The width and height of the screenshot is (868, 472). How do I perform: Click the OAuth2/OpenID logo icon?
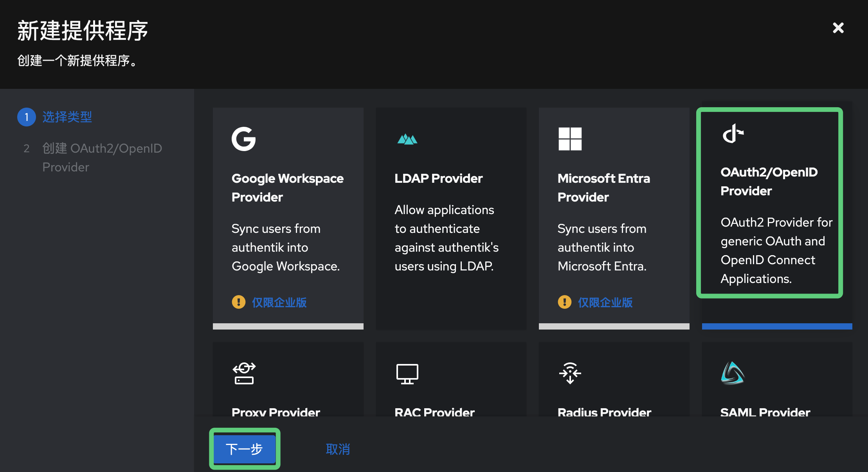(733, 134)
